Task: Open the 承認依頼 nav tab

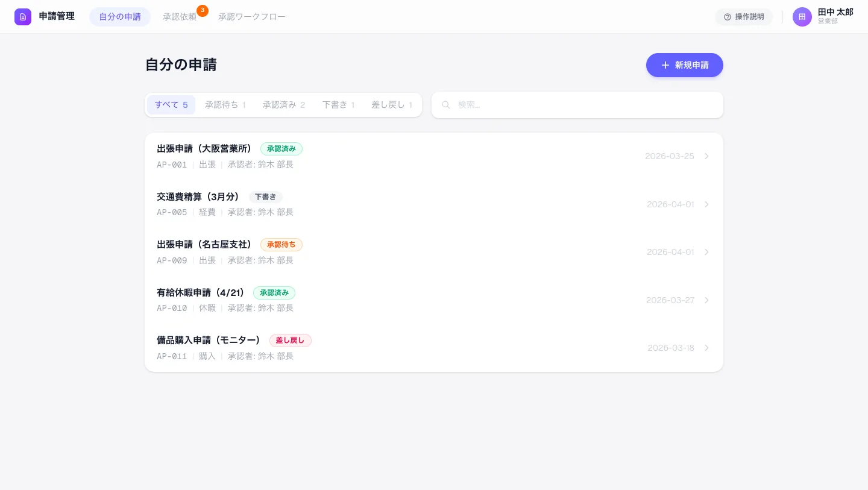Action: pyautogui.click(x=180, y=17)
